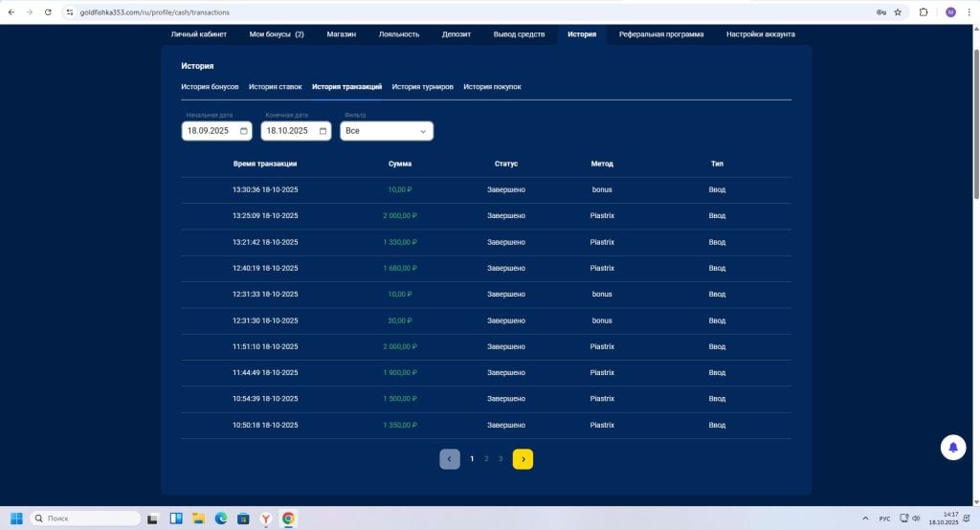
Task: Click Сумма column header
Action: coord(400,164)
